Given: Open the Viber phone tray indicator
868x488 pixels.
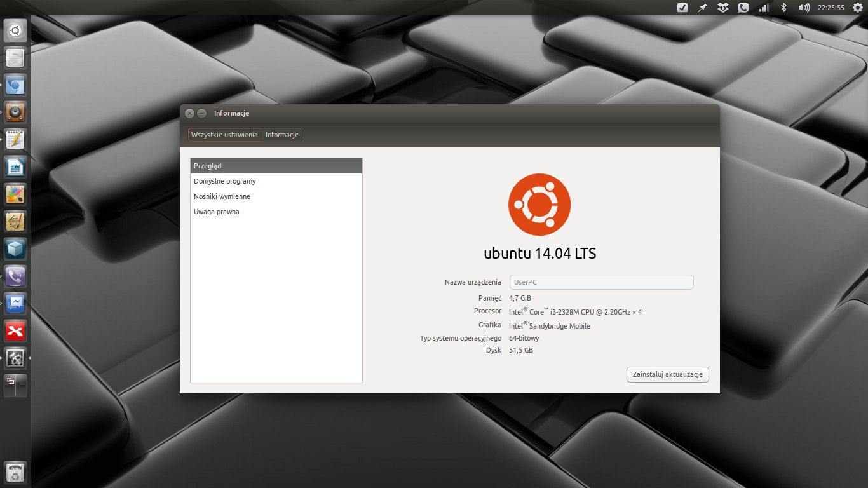Looking at the screenshot, I should (x=743, y=8).
